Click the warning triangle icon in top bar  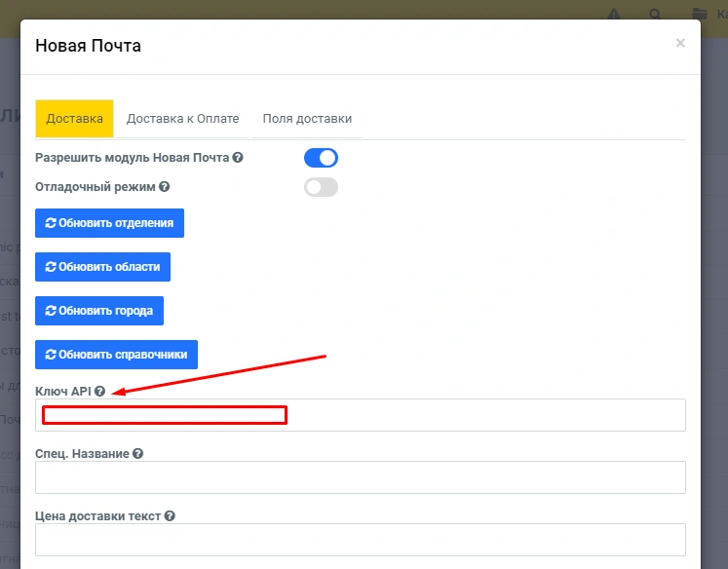tap(614, 15)
